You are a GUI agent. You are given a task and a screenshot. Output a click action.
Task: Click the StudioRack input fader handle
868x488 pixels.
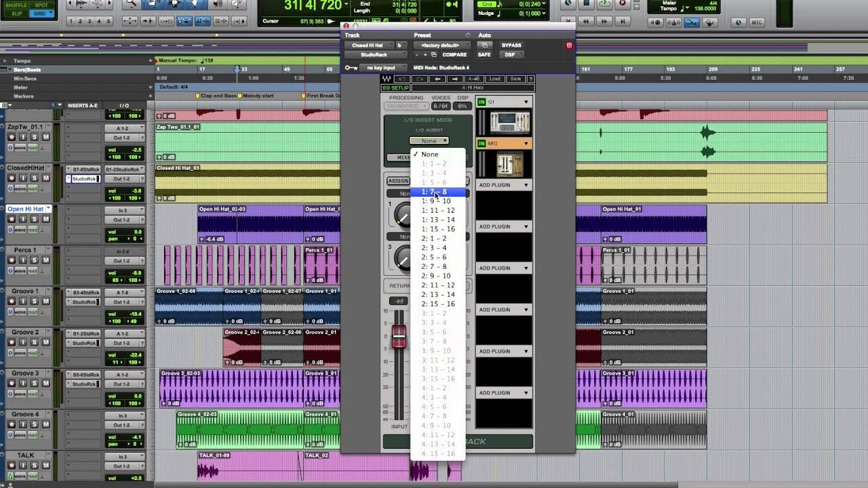pyautogui.click(x=399, y=336)
